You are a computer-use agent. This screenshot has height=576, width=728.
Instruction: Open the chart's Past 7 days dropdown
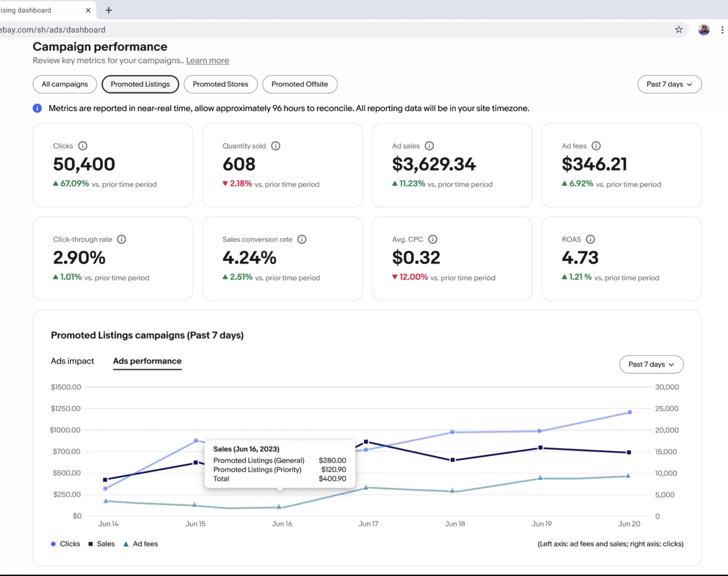[x=651, y=364]
